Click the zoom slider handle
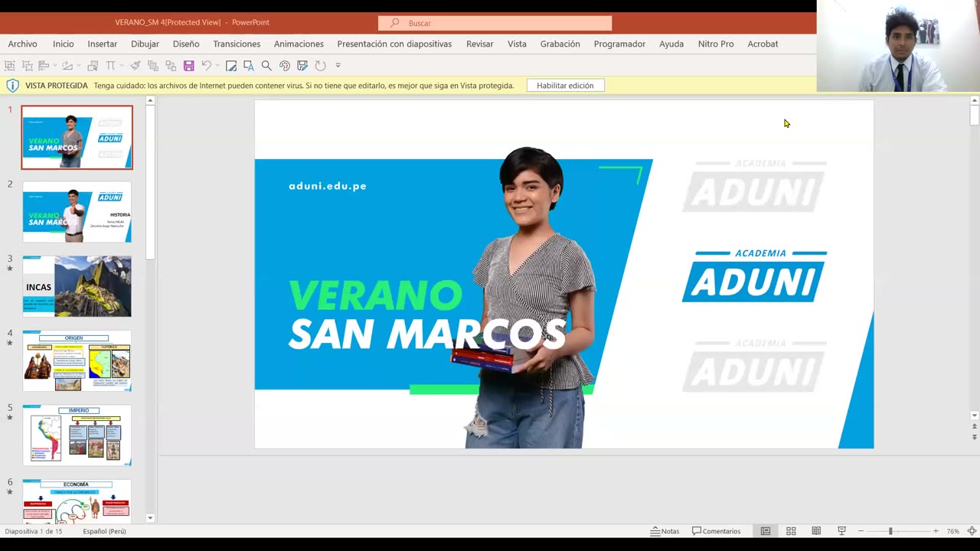This screenshot has height=551, width=980. pos(890,531)
